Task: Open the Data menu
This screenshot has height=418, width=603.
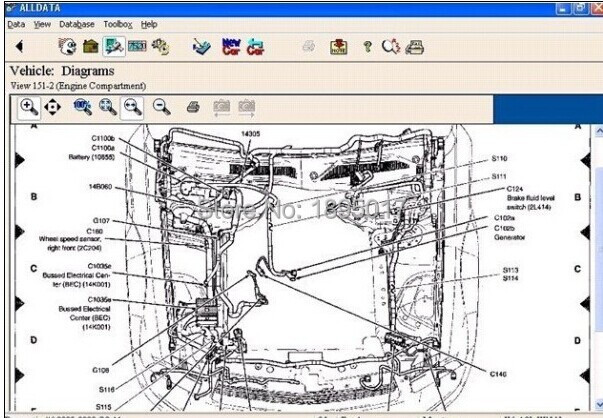Action: 16,23
